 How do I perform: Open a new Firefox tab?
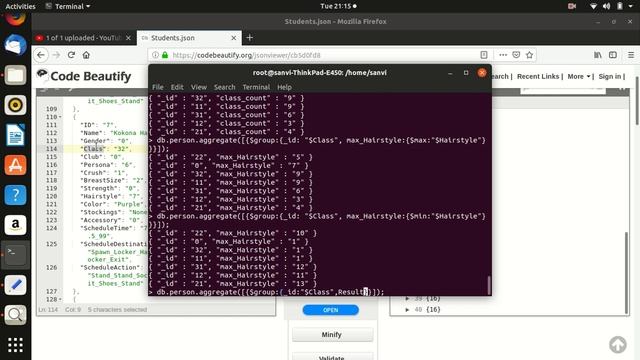coord(250,38)
